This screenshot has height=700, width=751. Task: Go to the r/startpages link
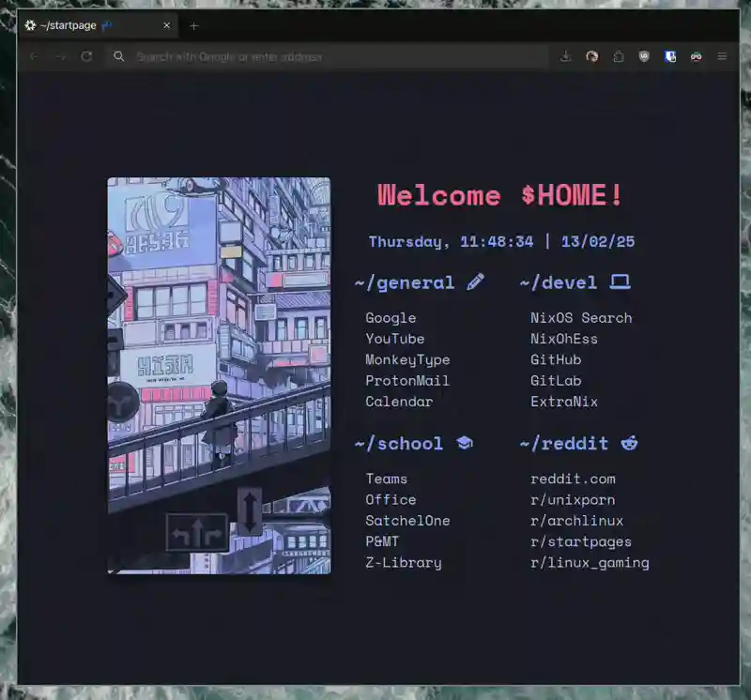581,542
